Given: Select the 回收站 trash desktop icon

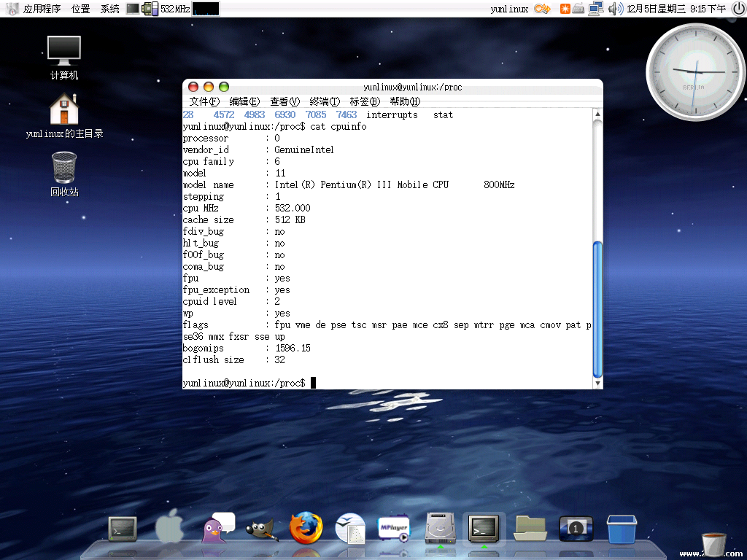Looking at the screenshot, I should click(x=64, y=174).
